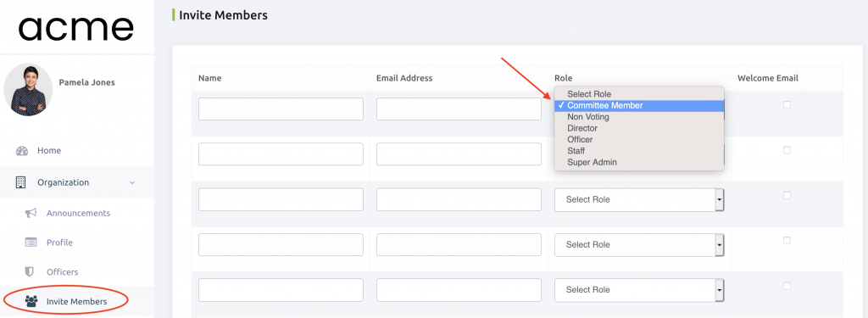
Task: Focus fourth row Name field
Action: coord(281,245)
